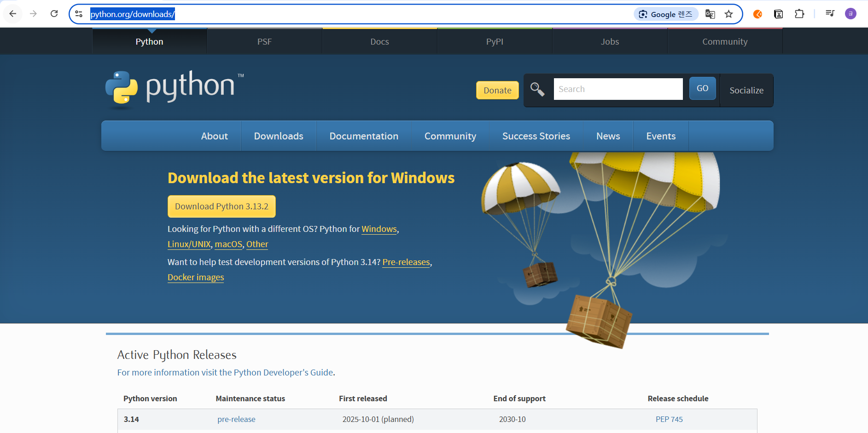The image size is (868, 433).
Task: Open the Downloads navigation menu
Action: [x=279, y=136]
